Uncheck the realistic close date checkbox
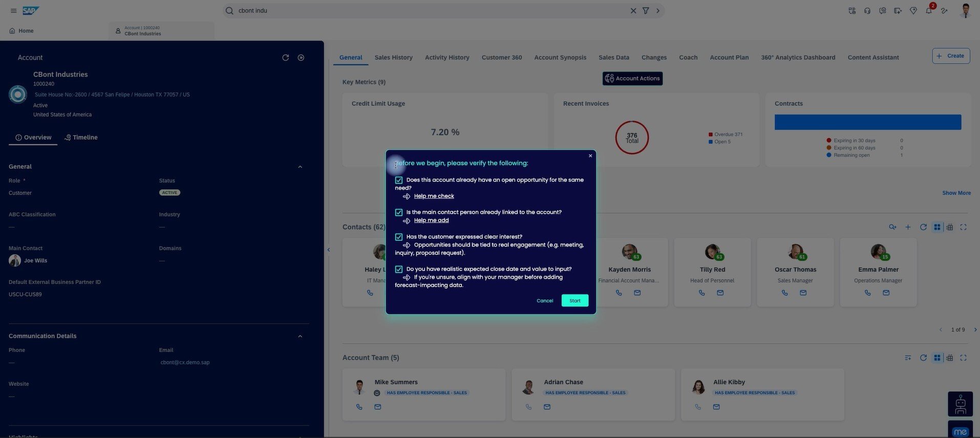 tap(399, 269)
